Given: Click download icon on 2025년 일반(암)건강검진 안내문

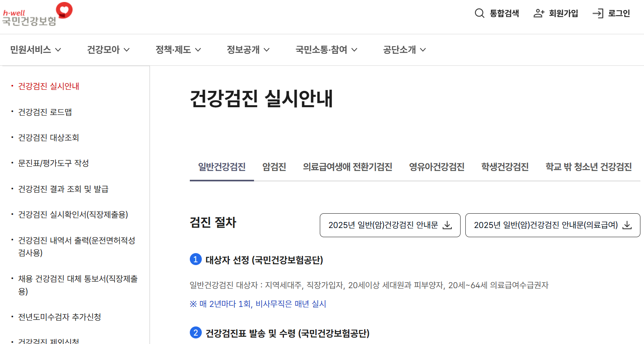Looking at the screenshot, I should pos(447,225).
